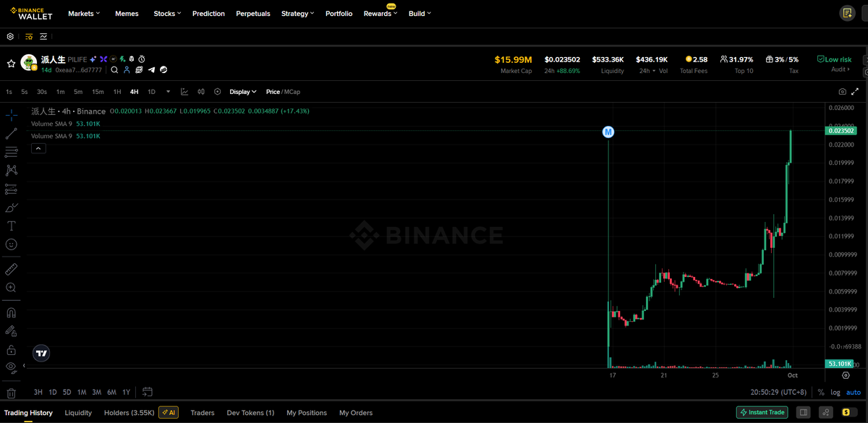This screenshot has height=423, width=868.
Task: Delete drawings with the trash icon
Action: click(11, 393)
